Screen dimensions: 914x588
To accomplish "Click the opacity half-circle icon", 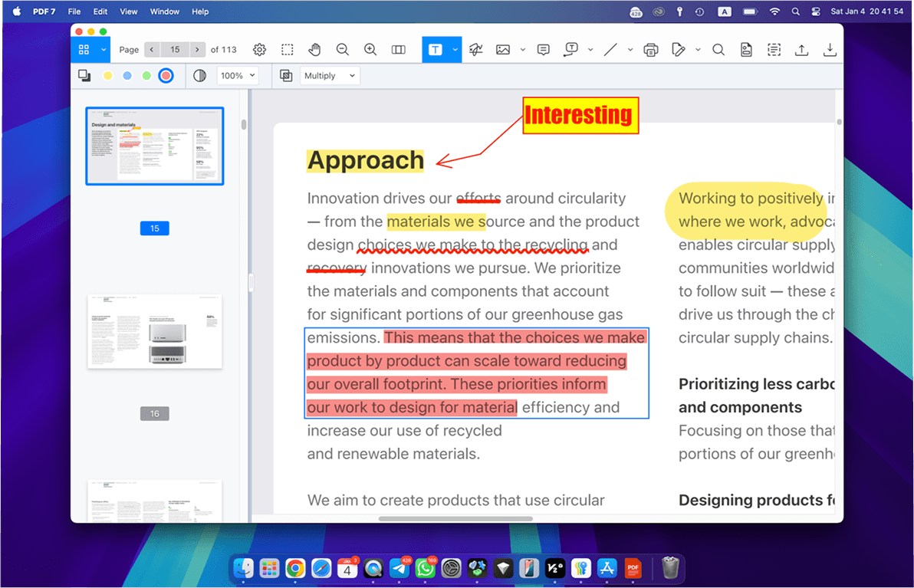I will [199, 76].
